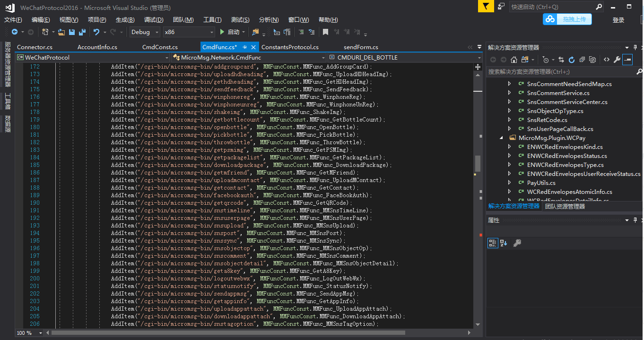This screenshot has height=340, width=644.
Task: Open the 工具(T) tools menu
Action: click(212, 20)
